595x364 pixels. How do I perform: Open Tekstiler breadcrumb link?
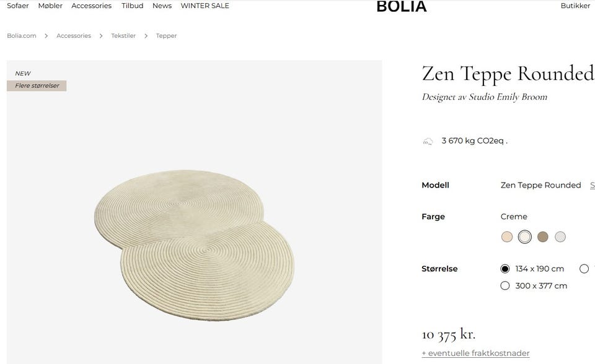(x=123, y=36)
